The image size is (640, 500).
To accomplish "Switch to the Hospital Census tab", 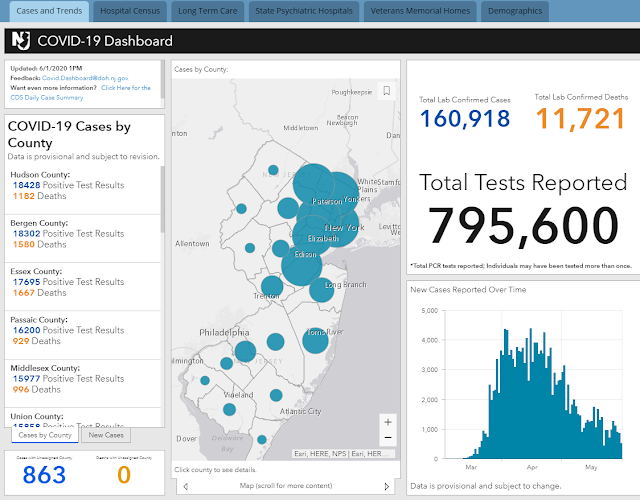I will pyautogui.click(x=130, y=11).
